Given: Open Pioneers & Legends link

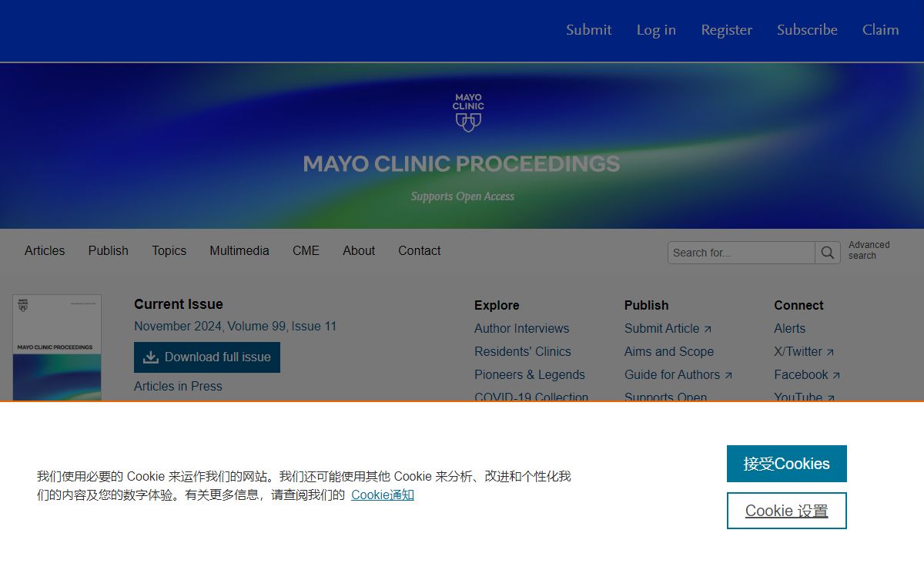Looking at the screenshot, I should click(529, 374).
